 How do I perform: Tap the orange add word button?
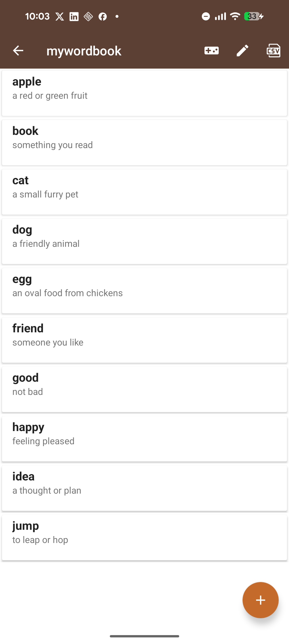point(260,600)
